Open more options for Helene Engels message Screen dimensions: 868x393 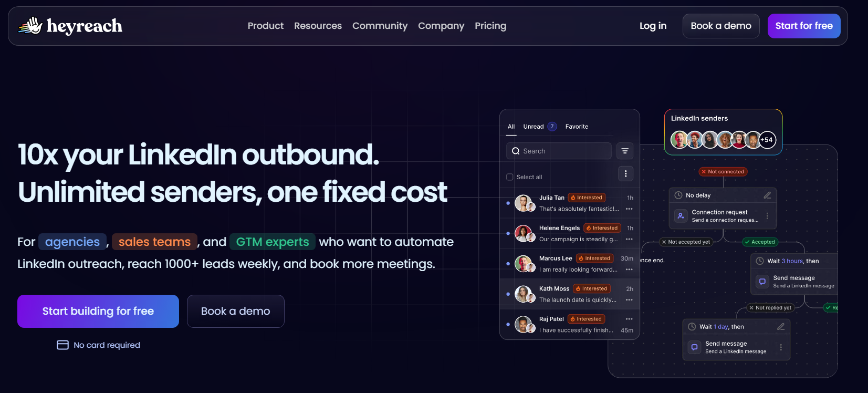(629, 239)
